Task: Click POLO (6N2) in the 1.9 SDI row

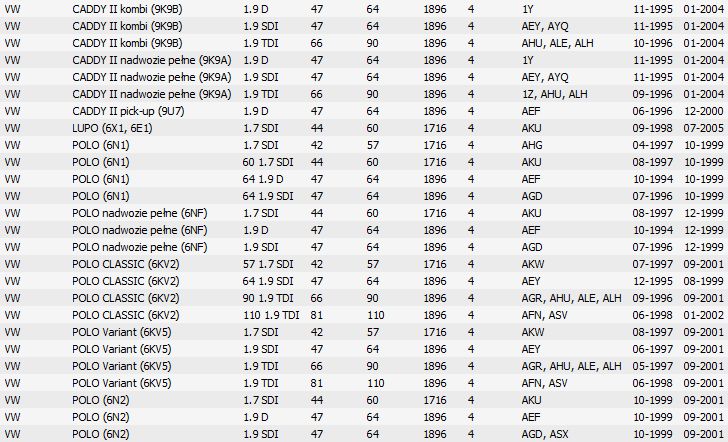Action: point(101,434)
